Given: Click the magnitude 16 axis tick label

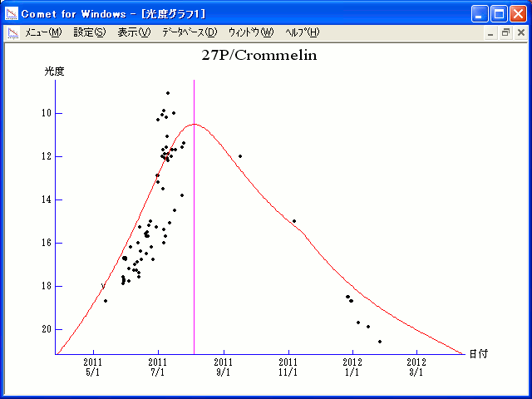Looking at the screenshot, I should click(47, 243).
